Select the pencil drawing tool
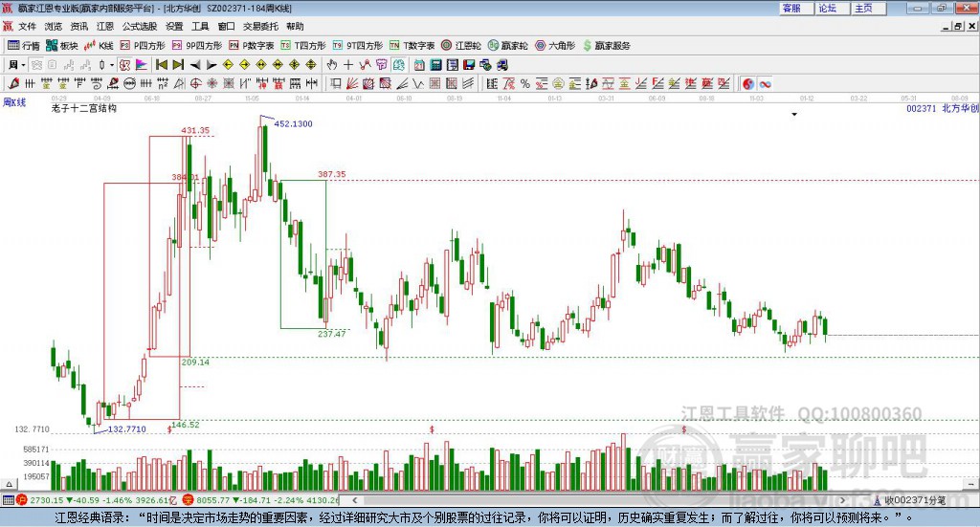The image size is (980, 527). [13, 83]
